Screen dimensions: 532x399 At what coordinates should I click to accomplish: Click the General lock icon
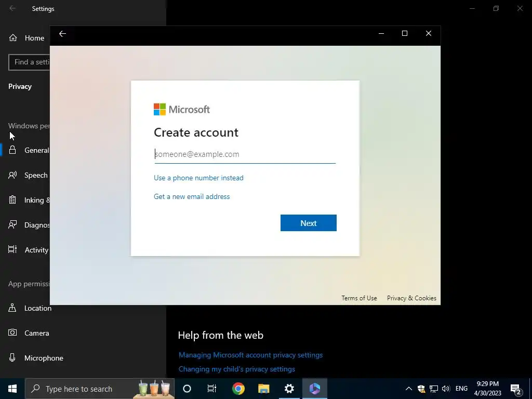pyautogui.click(x=12, y=150)
